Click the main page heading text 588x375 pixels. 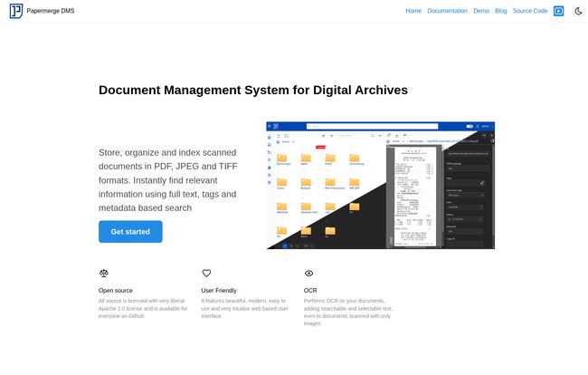(252, 90)
